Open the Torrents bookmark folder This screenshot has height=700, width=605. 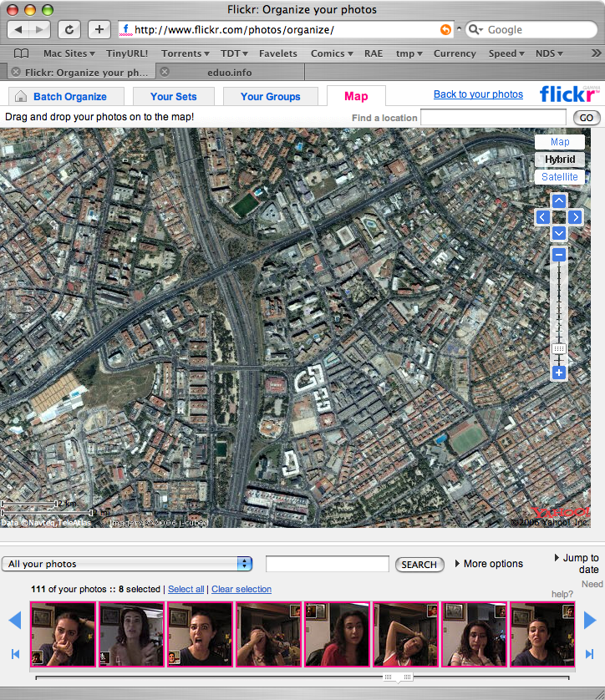[185, 53]
